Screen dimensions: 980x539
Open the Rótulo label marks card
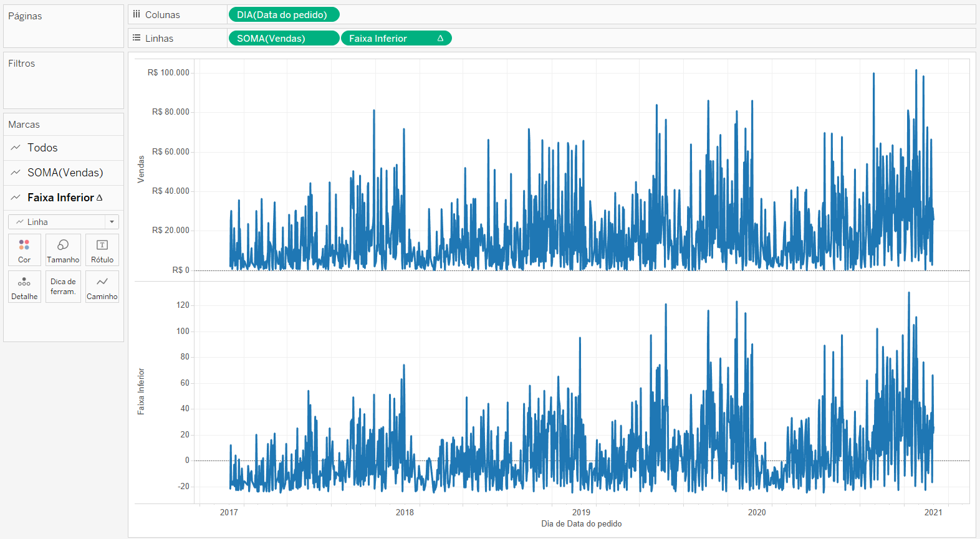[x=102, y=250]
